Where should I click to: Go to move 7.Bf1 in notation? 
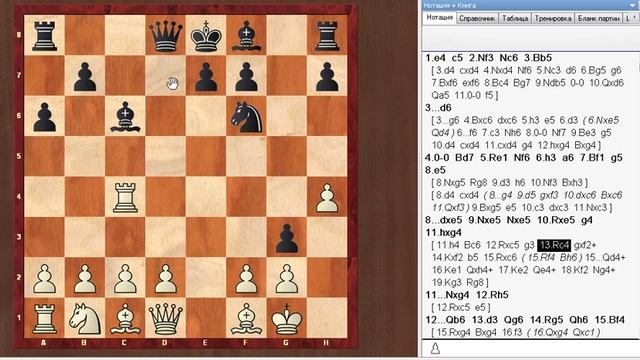[x=592, y=158]
